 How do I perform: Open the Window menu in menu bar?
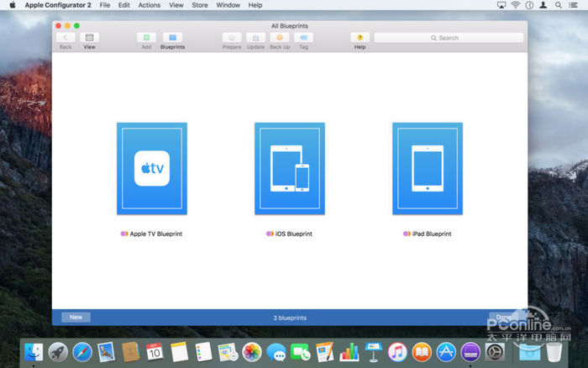228,5
